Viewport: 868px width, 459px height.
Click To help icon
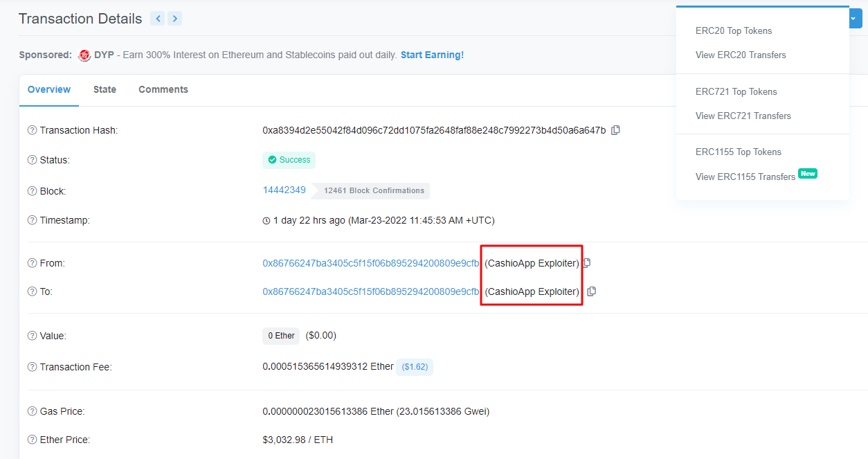pyautogui.click(x=32, y=291)
